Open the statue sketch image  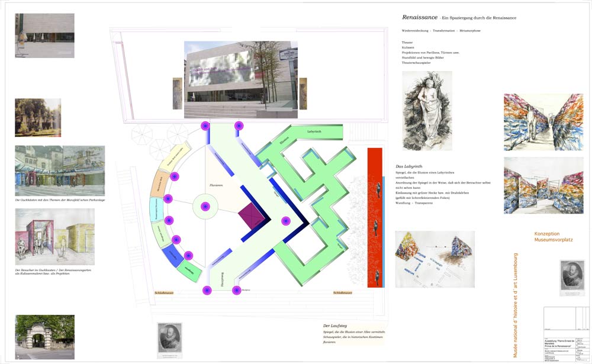pyautogui.click(x=427, y=111)
